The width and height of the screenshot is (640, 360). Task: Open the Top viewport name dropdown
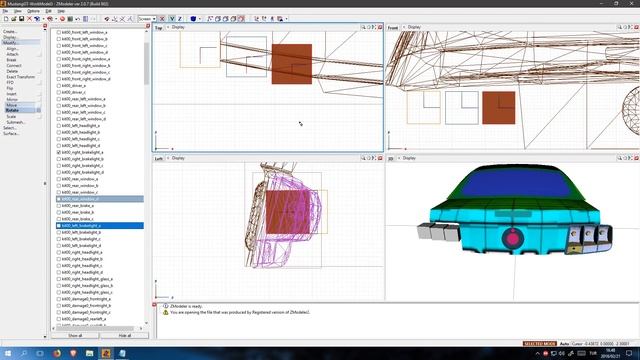tap(158, 28)
